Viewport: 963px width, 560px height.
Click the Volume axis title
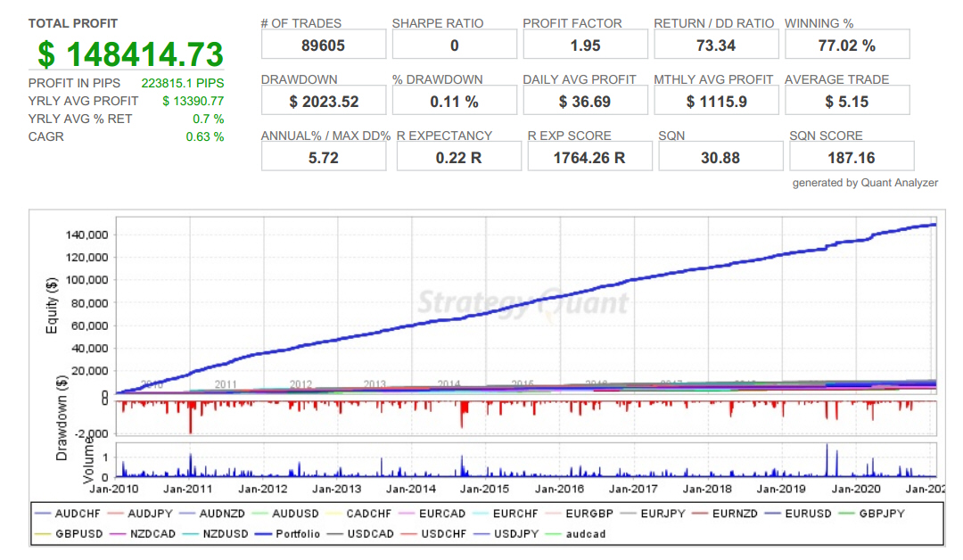(x=89, y=462)
